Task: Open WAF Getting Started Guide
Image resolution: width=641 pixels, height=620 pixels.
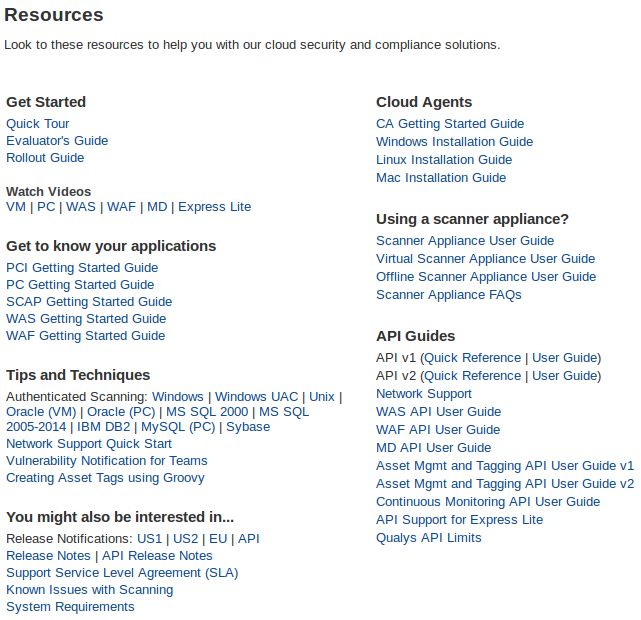Action: coord(86,336)
